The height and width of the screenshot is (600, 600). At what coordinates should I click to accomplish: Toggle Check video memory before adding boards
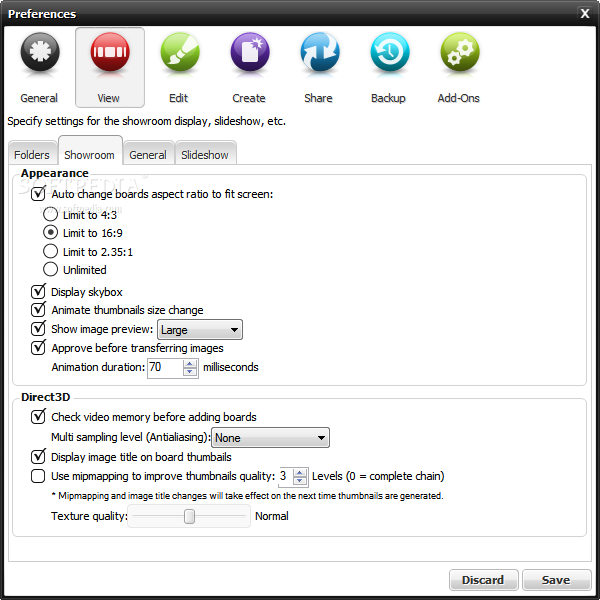pyautogui.click(x=38, y=416)
